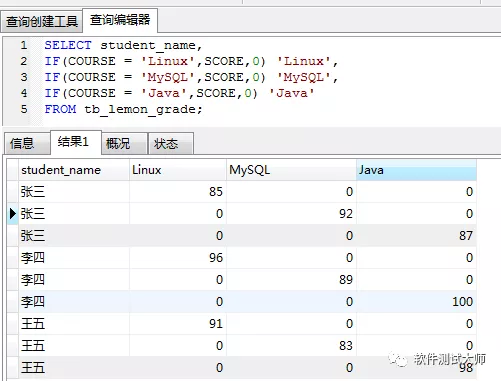Viewport: 501px width, 381px height.
Task: Click the highlighted Java column header
Action: (416, 170)
